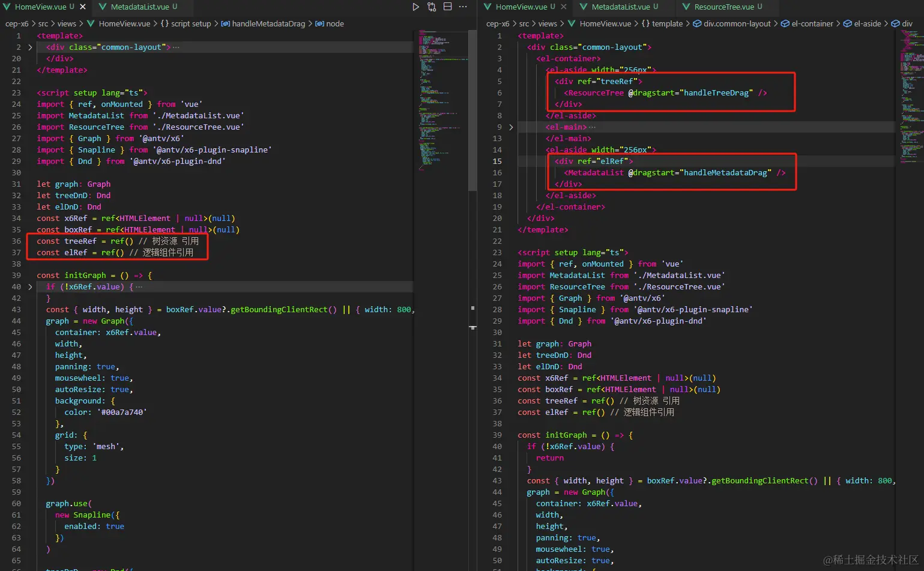Open the ResourceTree.vue tab
The width and height of the screenshot is (924, 571).
[723, 7]
